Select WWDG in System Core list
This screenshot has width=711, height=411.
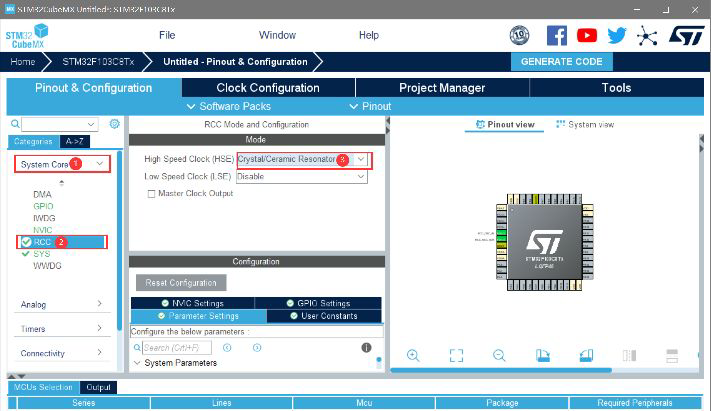47,266
